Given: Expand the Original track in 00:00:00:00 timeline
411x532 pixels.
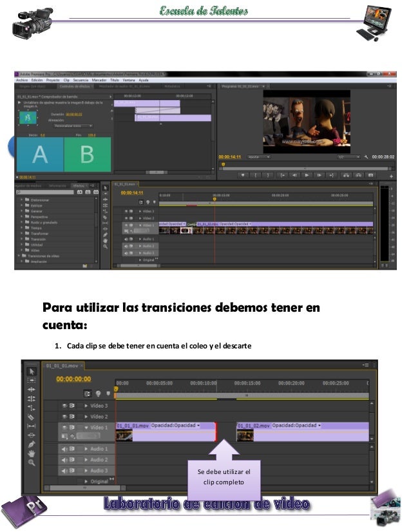Looking at the screenshot, I should coord(86,482).
